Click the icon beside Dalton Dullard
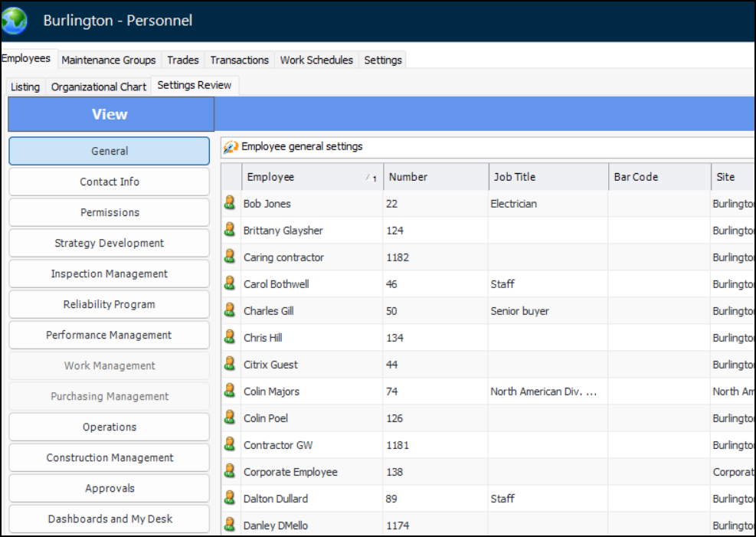The height and width of the screenshot is (537, 756). click(229, 499)
